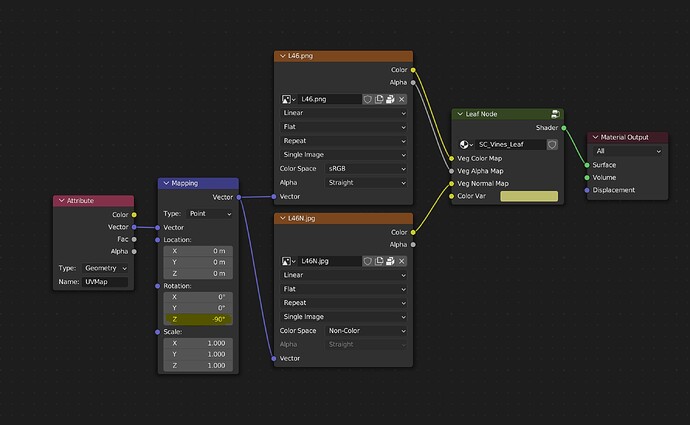Click Mapping Rotation X value field
This screenshot has width=690, height=425.
pyautogui.click(x=198, y=297)
